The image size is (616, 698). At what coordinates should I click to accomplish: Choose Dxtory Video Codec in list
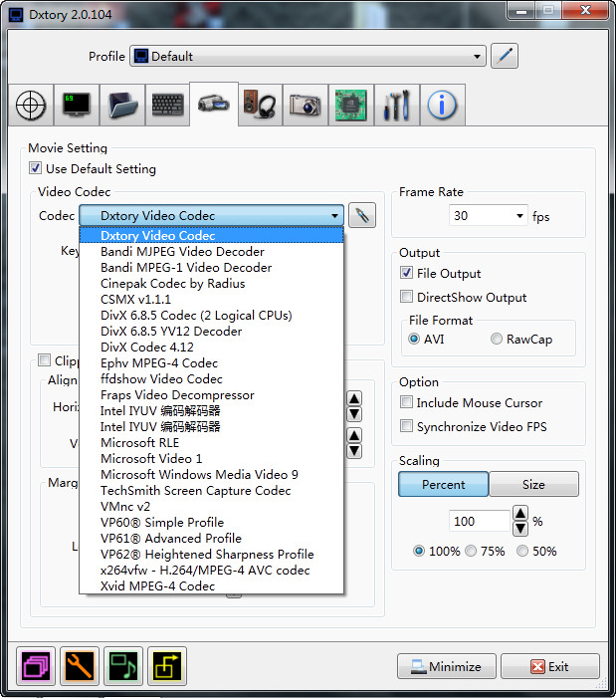pyautogui.click(x=211, y=235)
